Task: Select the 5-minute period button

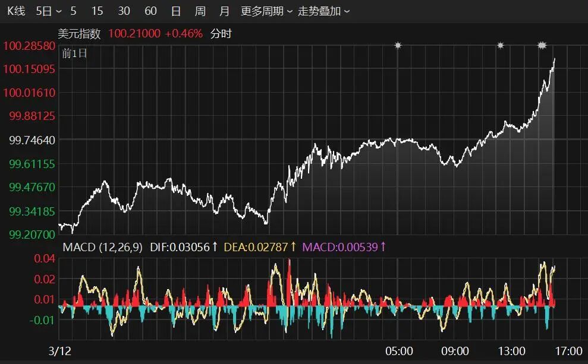Action: click(73, 11)
